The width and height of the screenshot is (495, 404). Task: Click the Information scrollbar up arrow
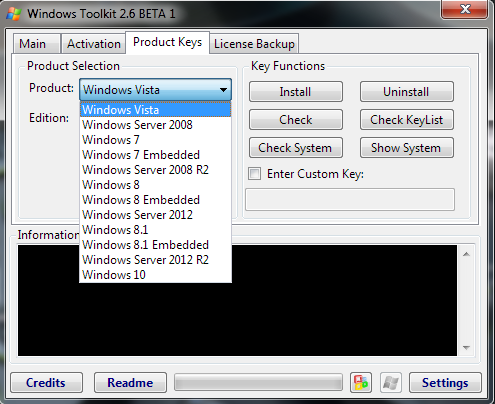tap(466, 254)
